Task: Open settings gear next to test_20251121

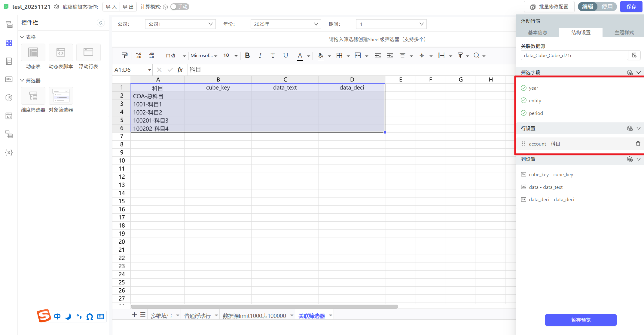Action: 56,7
